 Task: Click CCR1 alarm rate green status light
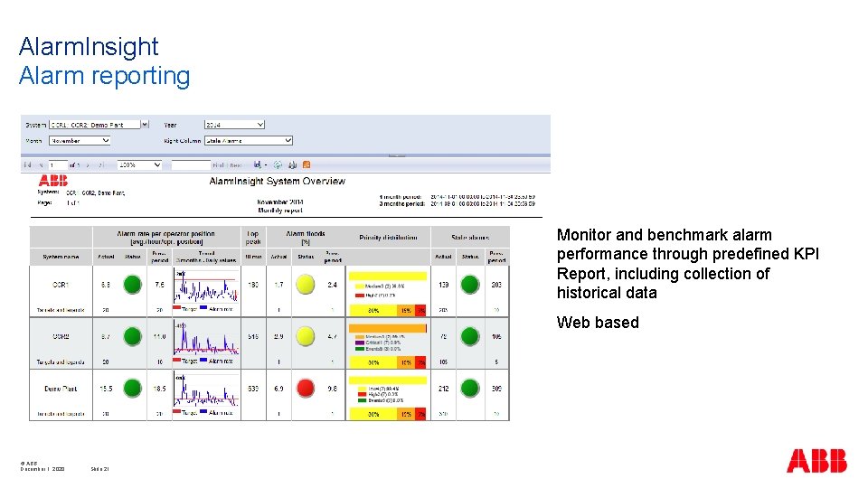[132, 285]
